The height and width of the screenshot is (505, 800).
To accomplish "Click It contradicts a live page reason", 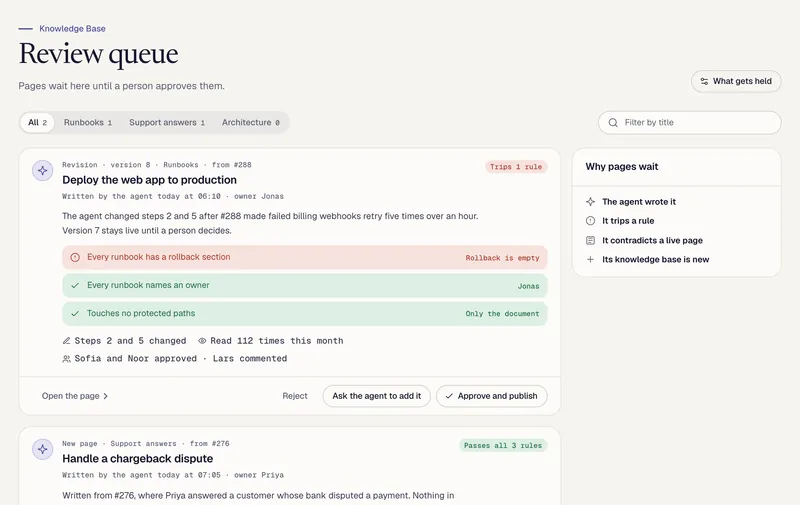I will [x=652, y=240].
